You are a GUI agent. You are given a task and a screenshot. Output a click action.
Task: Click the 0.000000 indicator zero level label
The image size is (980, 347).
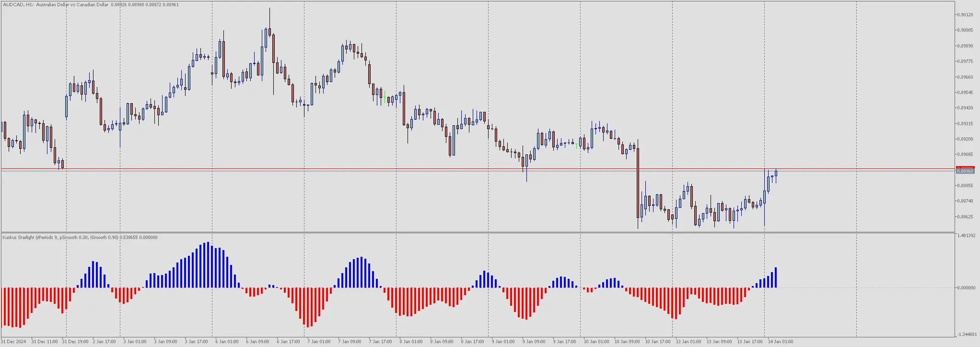coord(966,288)
